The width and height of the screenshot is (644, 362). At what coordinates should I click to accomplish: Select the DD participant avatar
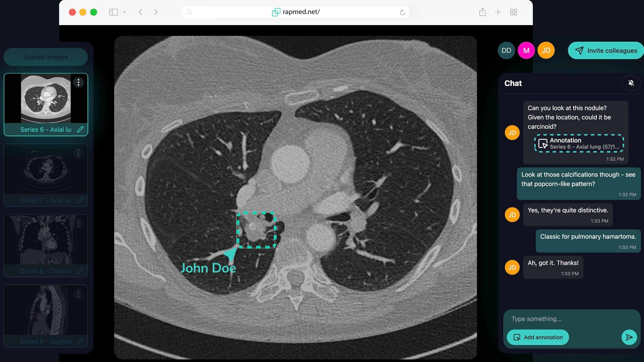click(506, 50)
